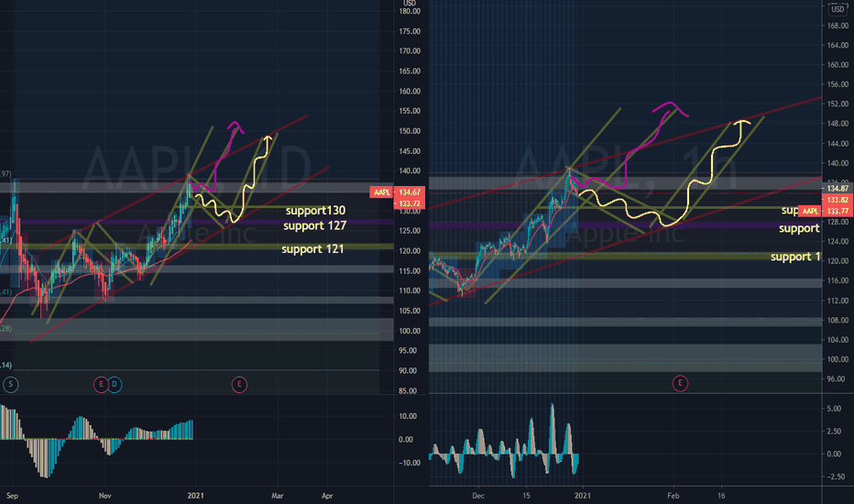Click the -10.00 value on left indicator axis
The width and height of the screenshot is (854, 504).
point(409,463)
